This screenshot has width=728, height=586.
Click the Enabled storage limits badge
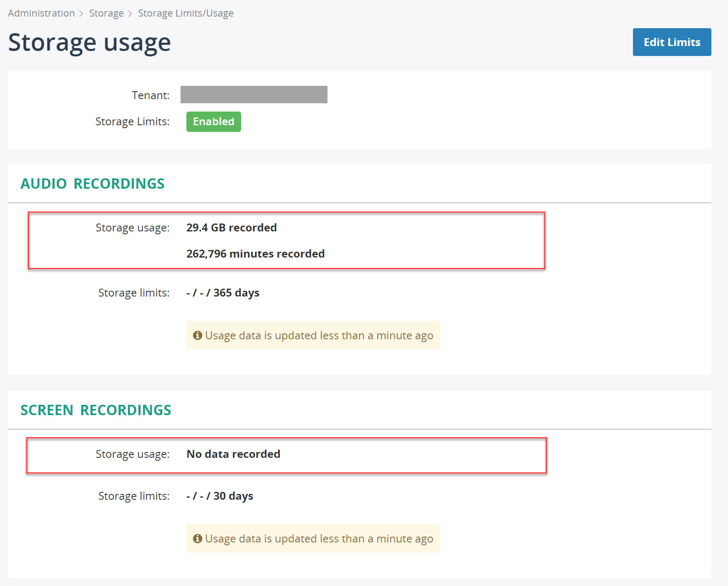tap(214, 122)
